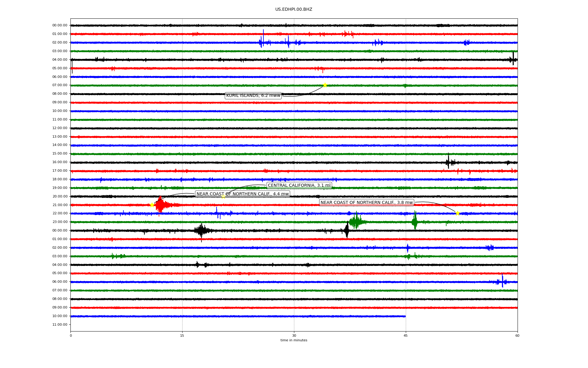Select the KURIL ISLANDS, 6.2 mww label
The height and width of the screenshot is (368, 588).
point(253,96)
